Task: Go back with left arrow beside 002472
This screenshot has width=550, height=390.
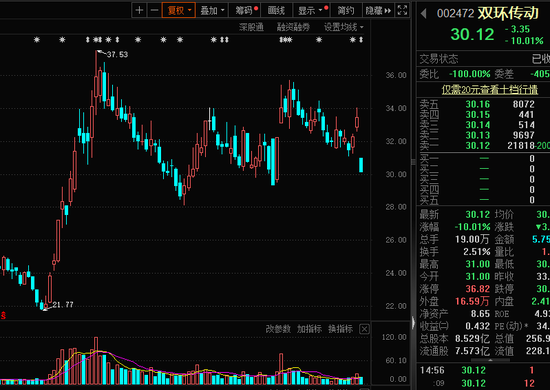Action: tap(423, 14)
